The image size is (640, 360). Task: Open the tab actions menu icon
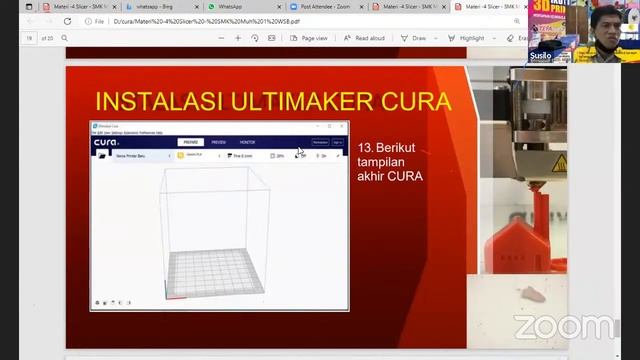(29, 7)
